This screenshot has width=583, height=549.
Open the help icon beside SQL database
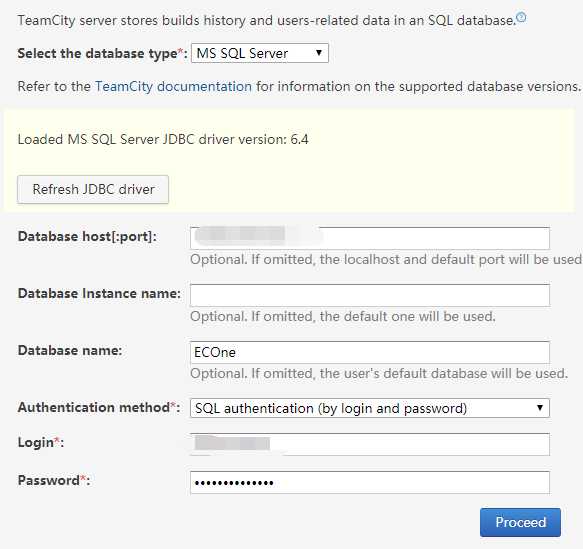[x=522, y=17]
